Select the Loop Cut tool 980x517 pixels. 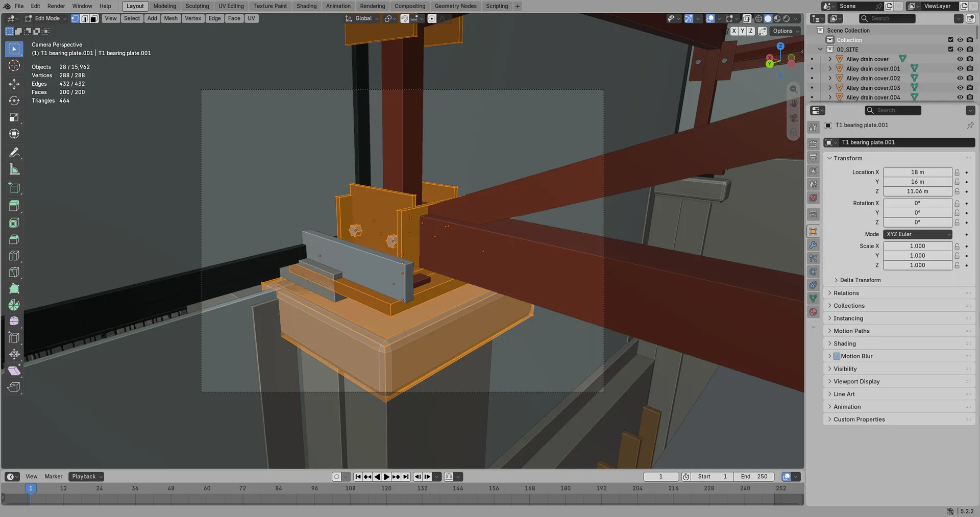14,256
